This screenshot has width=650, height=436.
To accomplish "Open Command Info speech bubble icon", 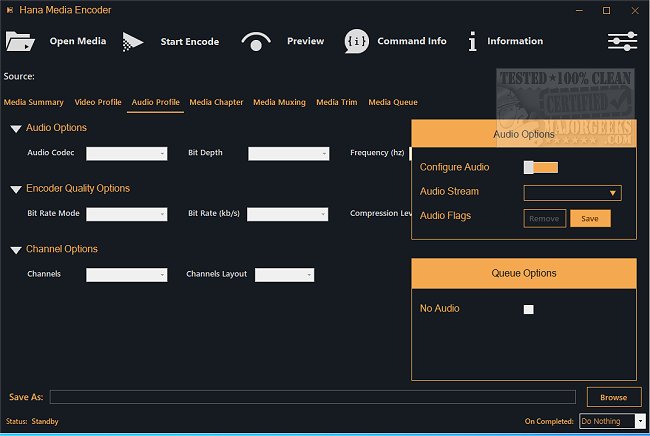I will pos(357,41).
